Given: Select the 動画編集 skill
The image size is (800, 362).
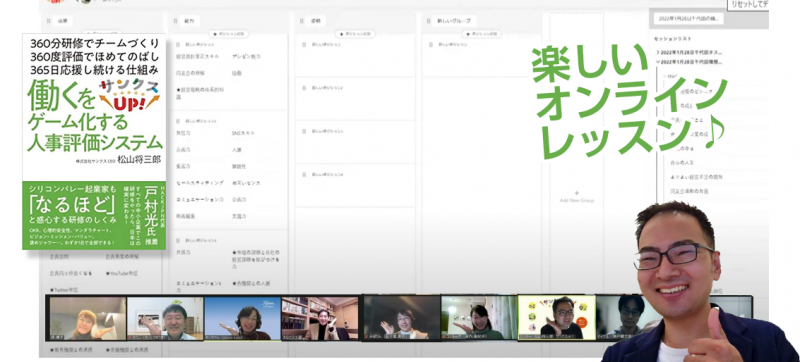Looking at the screenshot, I should (x=185, y=216).
